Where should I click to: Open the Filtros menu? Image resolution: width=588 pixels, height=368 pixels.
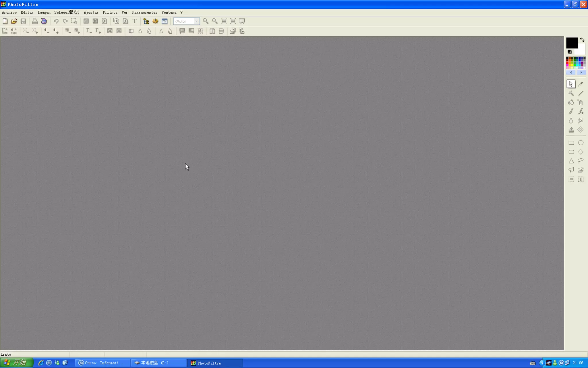(110, 12)
